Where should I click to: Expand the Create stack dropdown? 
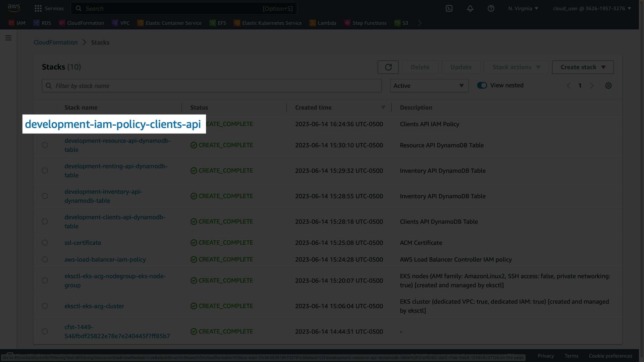click(x=583, y=67)
